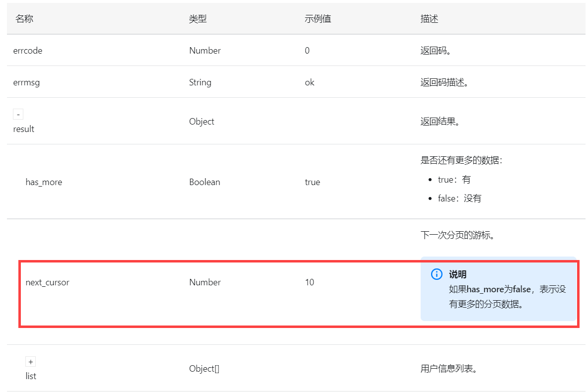
Task: Click the 下一次分页的游标。 description
Action: click(x=458, y=235)
